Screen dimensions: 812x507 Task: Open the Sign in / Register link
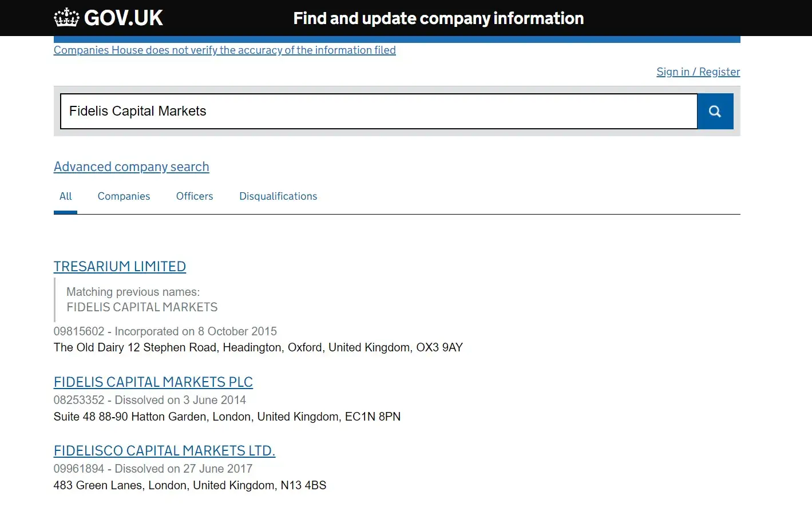[x=698, y=72]
